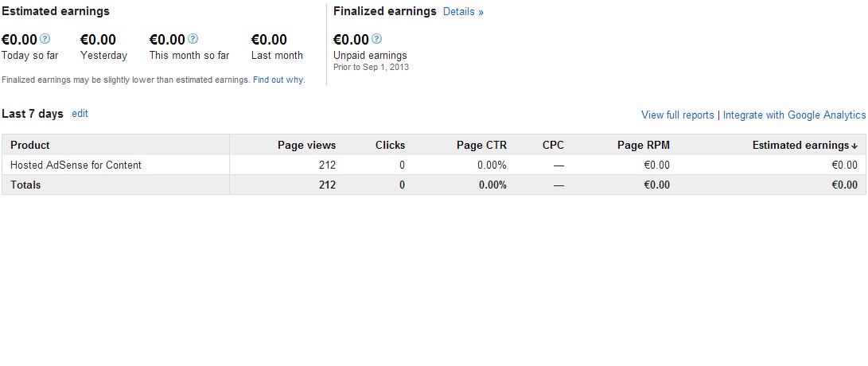Click the Last month earnings amount
Image resolution: width=868 pixels, height=366 pixels.
point(269,40)
